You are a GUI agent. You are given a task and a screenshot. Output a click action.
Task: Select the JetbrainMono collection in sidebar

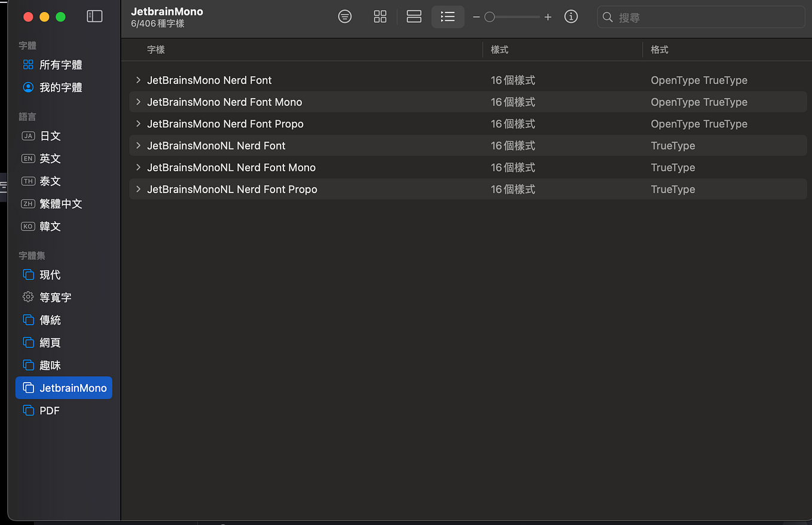coord(64,387)
